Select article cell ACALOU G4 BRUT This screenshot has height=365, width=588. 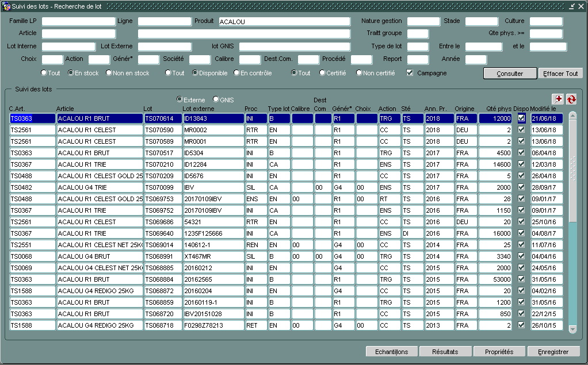tap(100, 256)
